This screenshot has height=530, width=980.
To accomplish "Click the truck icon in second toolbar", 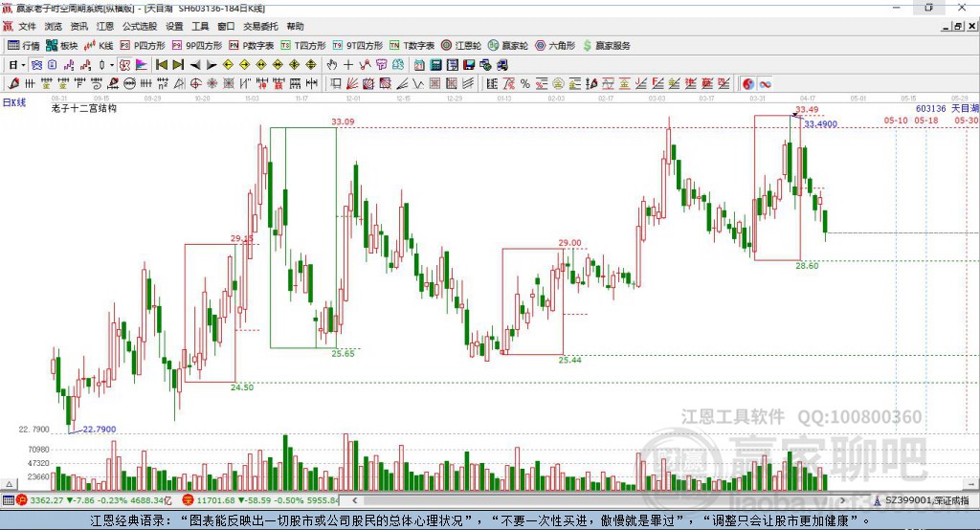I will (x=501, y=65).
